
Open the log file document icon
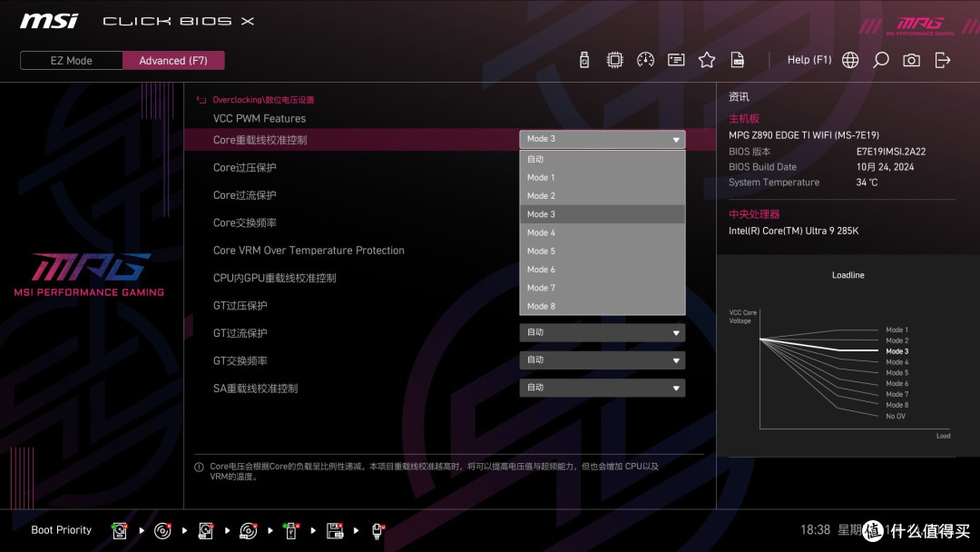click(x=738, y=60)
